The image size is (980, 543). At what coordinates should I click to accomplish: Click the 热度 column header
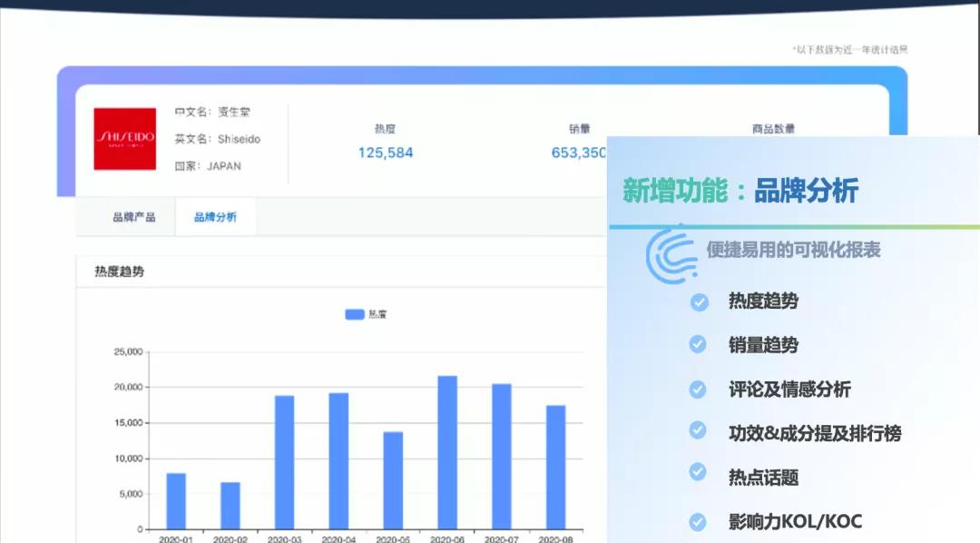click(x=382, y=128)
